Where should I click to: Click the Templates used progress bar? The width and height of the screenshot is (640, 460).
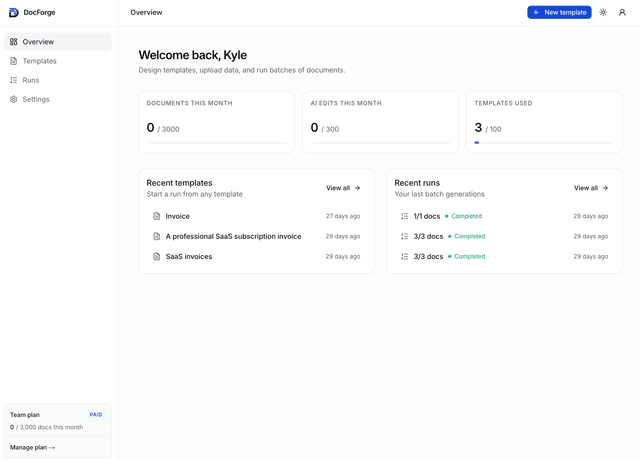tap(544, 142)
